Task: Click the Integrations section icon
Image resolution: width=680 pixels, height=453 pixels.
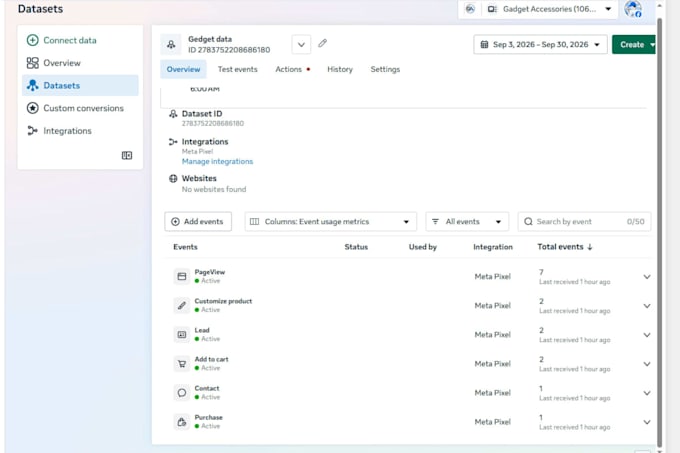Action: pyautogui.click(x=173, y=142)
